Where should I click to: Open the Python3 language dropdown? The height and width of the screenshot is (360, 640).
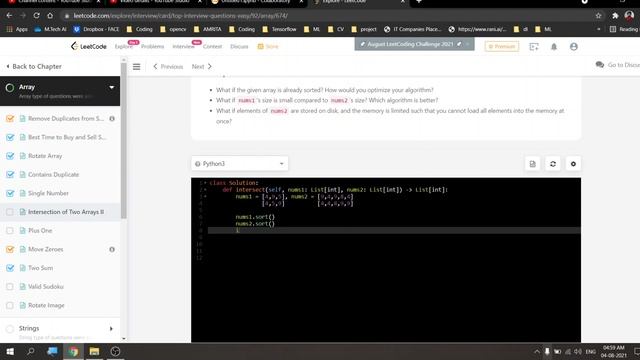pyautogui.click(x=239, y=164)
